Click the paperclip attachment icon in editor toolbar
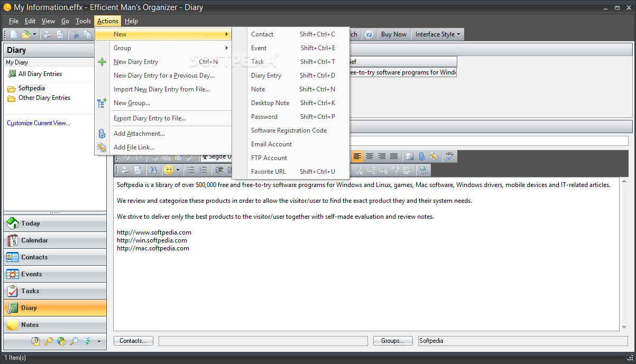This screenshot has height=364, width=636. 422,156
